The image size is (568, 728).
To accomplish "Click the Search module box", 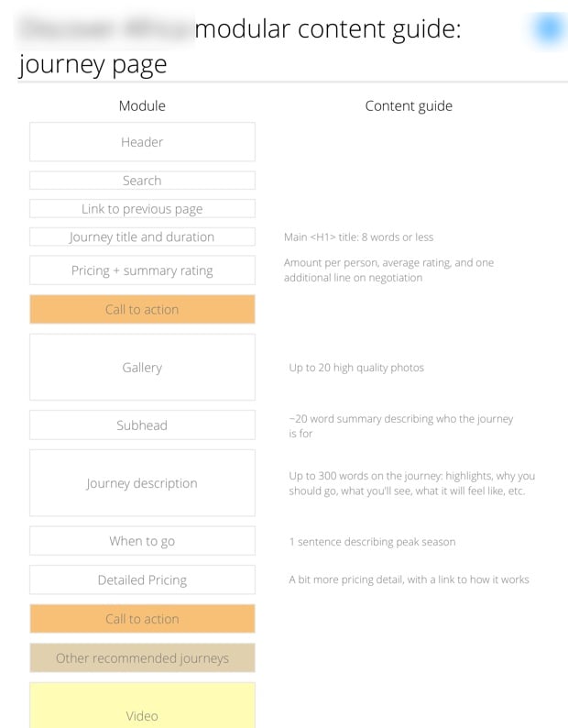I will (x=142, y=181).
